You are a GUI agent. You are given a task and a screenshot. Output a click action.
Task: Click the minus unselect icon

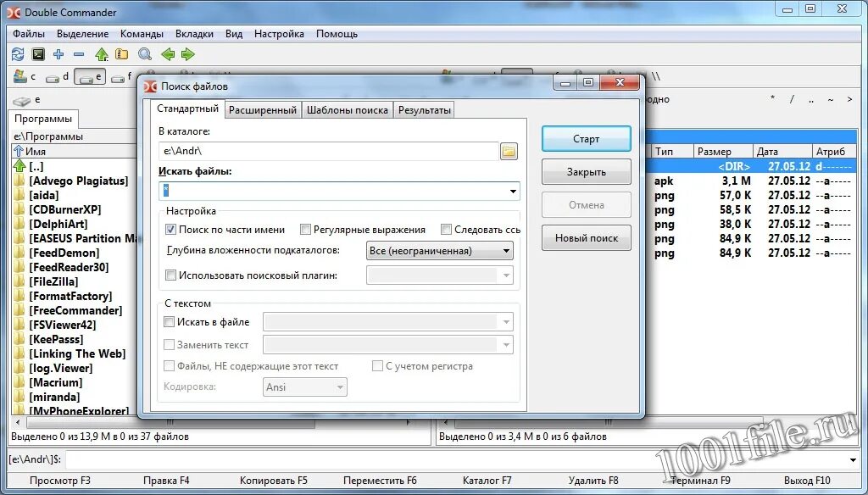pos(79,54)
